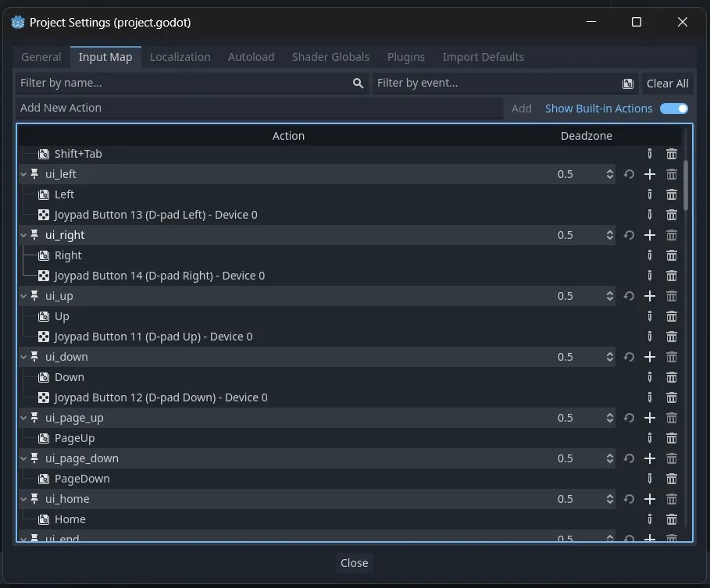Collapse the ui_left action
This screenshot has width=710, height=588.
(23, 174)
